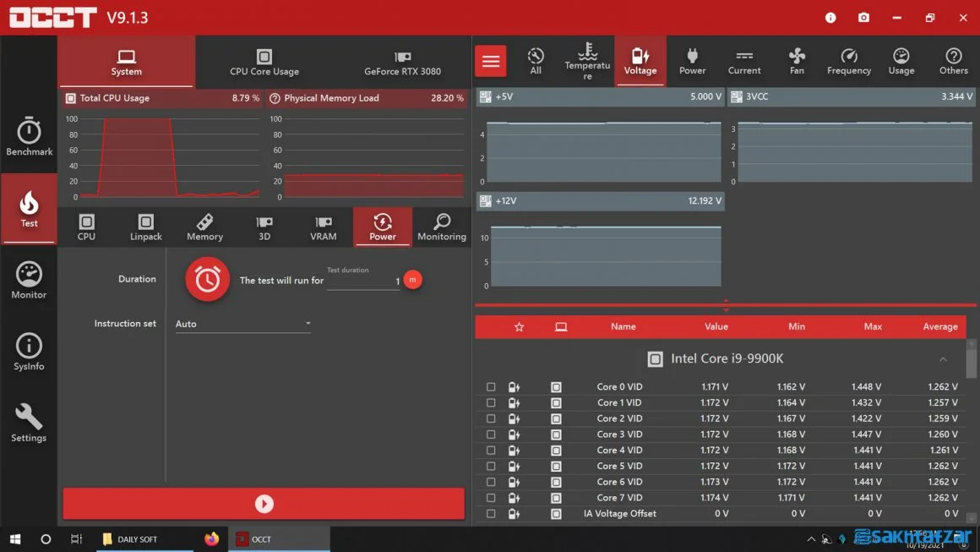Select the Linpack test tab
Viewport: 980px width, 552px height.
pyautogui.click(x=145, y=227)
